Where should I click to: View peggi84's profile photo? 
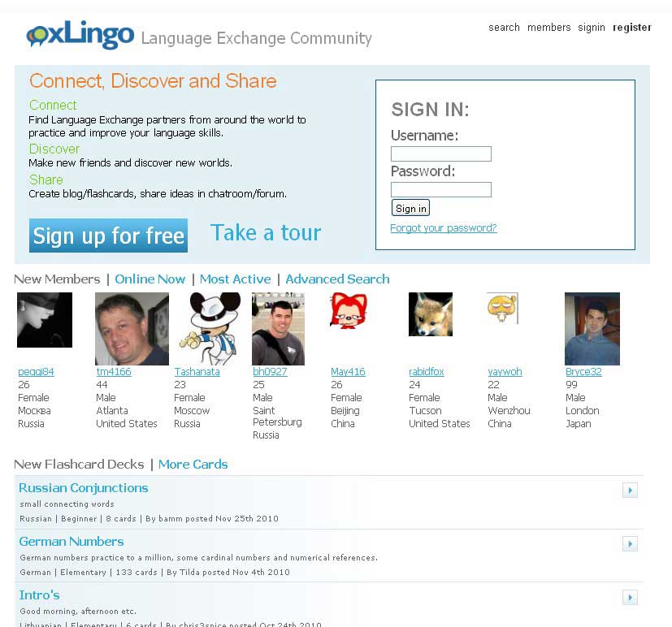pyautogui.click(x=45, y=320)
